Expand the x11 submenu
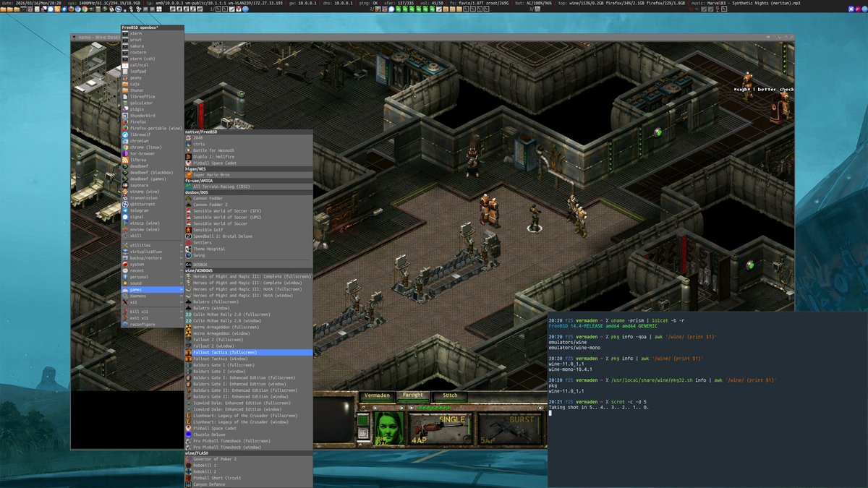868x488 pixels. [x=153, y=302]
